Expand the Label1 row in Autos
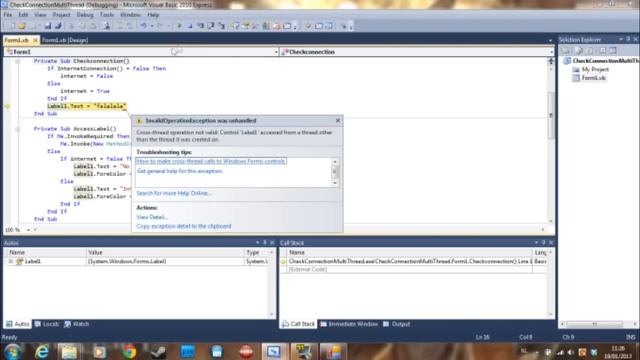The image size is (640, 360). 11,261
